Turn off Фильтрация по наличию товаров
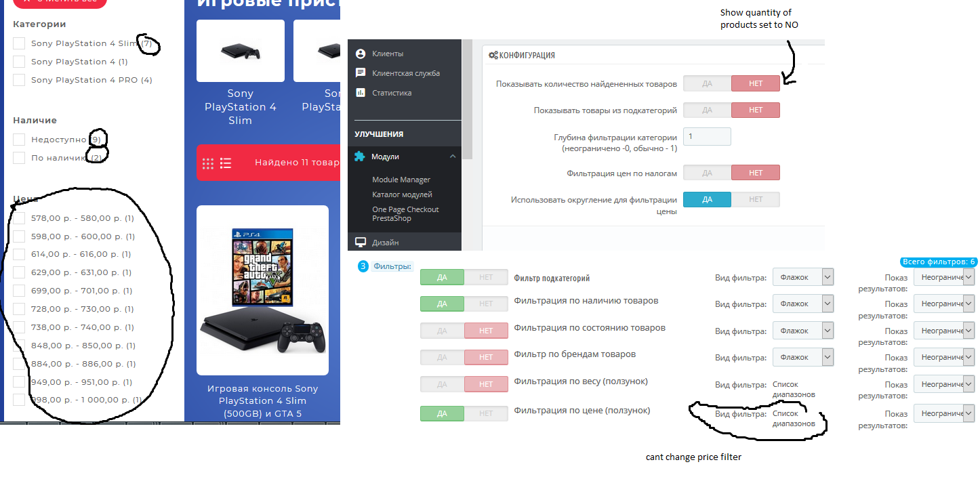 (x=486, y=304)
